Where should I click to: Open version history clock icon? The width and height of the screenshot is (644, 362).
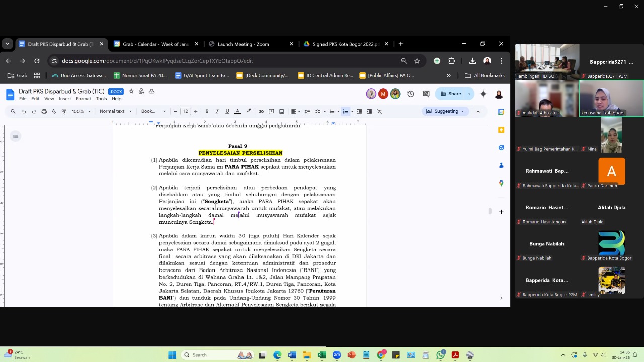410,94
